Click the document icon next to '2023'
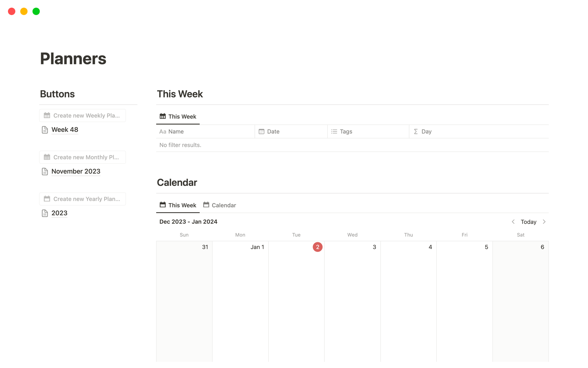The width and height of the screenshot is (588, 368). [45, 213]
